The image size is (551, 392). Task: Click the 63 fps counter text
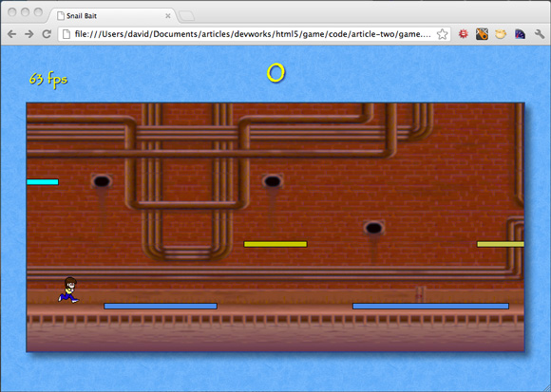click(48, 80)
